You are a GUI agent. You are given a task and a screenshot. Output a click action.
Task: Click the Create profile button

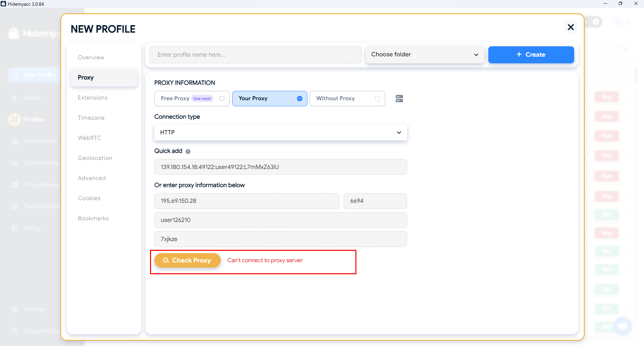click(x=531, y=55)
